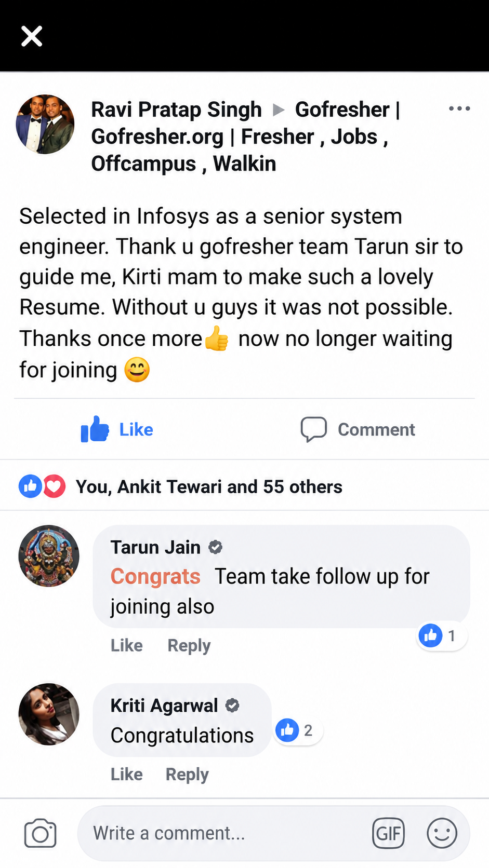Viewport: 489px width, 868px height.
Task: Attach a photo with camera icon
Action: point(40,833)
